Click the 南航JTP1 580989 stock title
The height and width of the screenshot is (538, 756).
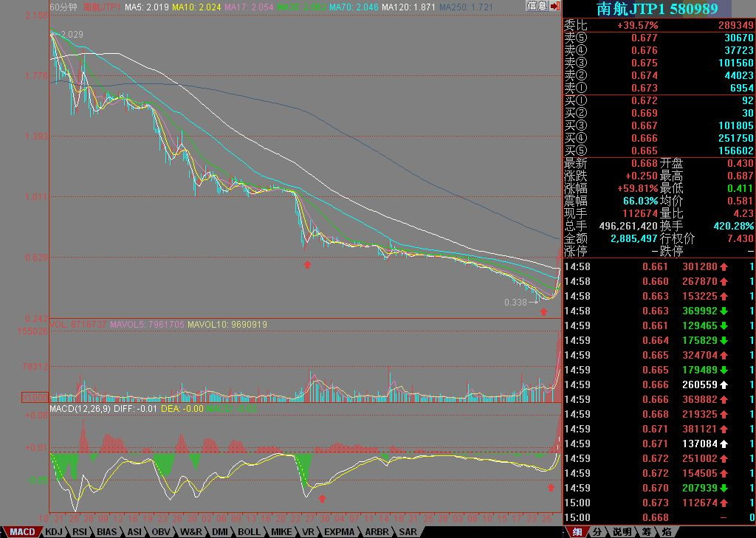pos(658,9)
